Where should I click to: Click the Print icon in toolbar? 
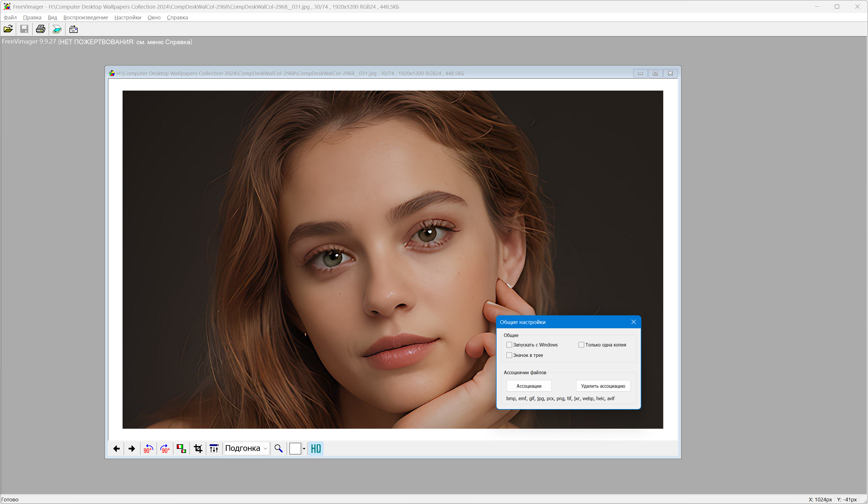pyautogui.click(x=41, y=29)
